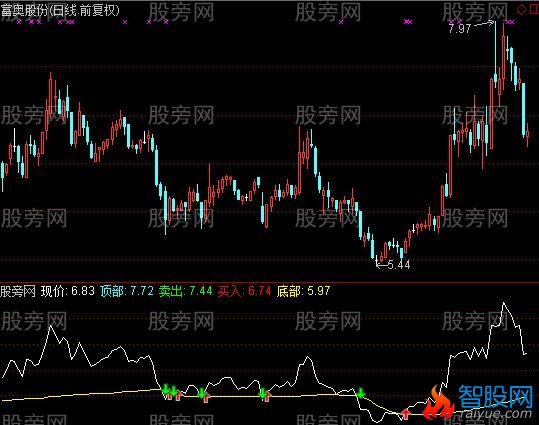Image resolution: width=539 pixels, height=425 pixels.
Task: Select the 股旁网 indicator name label
Action: [18, 291]
